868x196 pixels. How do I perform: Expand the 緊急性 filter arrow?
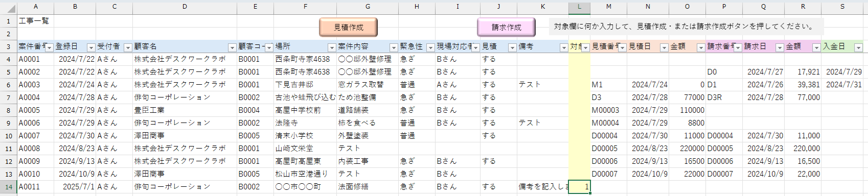[x=430, y=47]
